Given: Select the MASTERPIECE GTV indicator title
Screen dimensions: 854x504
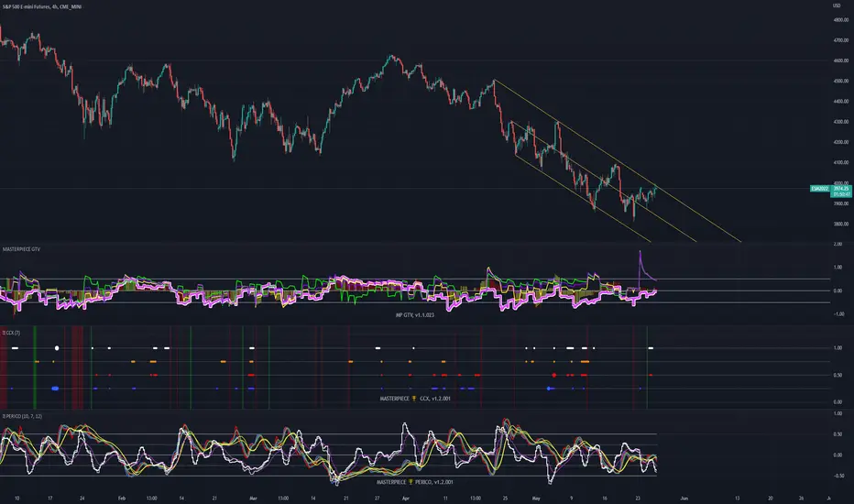Looking at the screenshot, I should click(x=21, y=249).
